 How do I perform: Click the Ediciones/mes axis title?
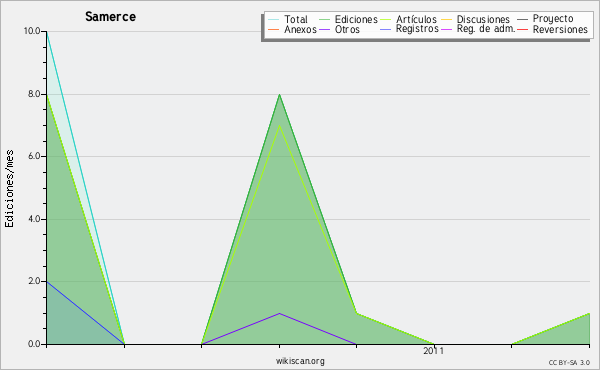[9, 189]
